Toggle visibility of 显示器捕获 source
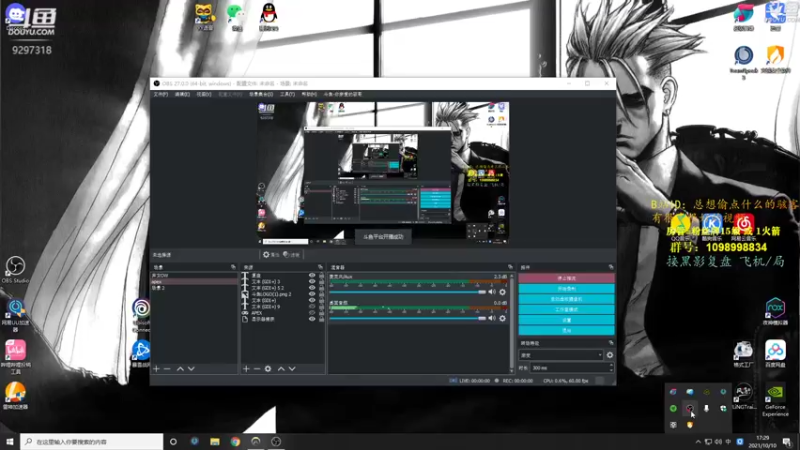 pyautogui.click(x=312, y=319)
